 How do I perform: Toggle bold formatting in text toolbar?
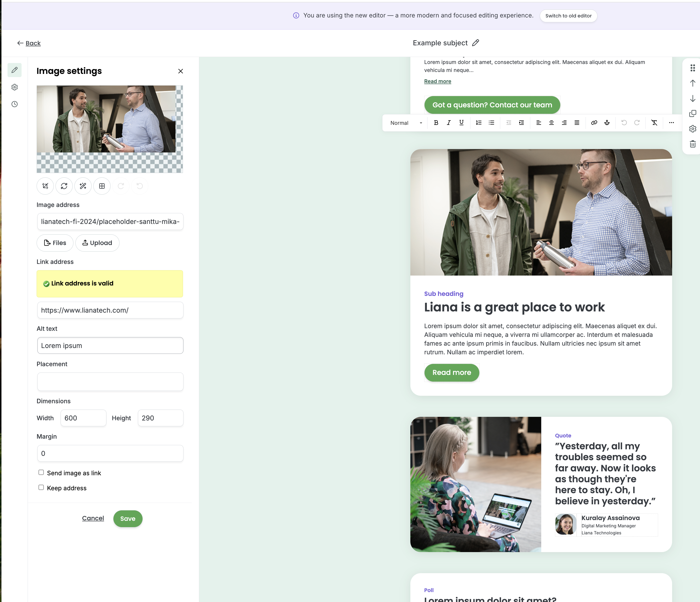click(436, 123)
